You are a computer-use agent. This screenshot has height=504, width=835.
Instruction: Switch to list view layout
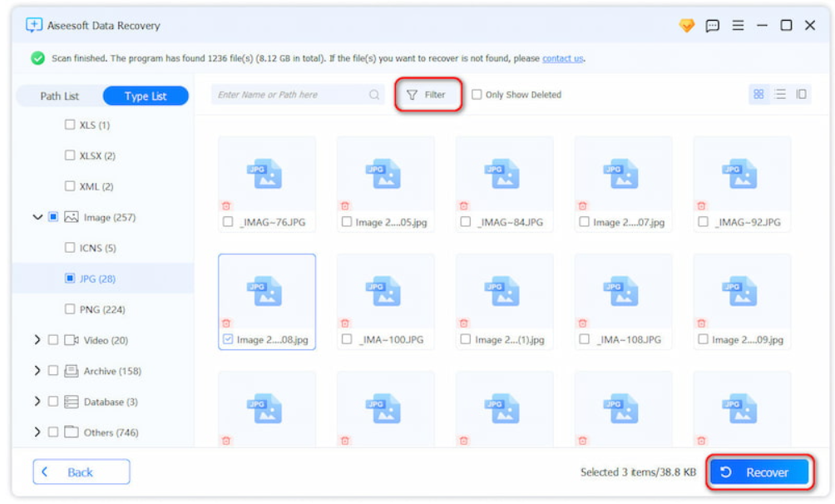tap(779, 94)
